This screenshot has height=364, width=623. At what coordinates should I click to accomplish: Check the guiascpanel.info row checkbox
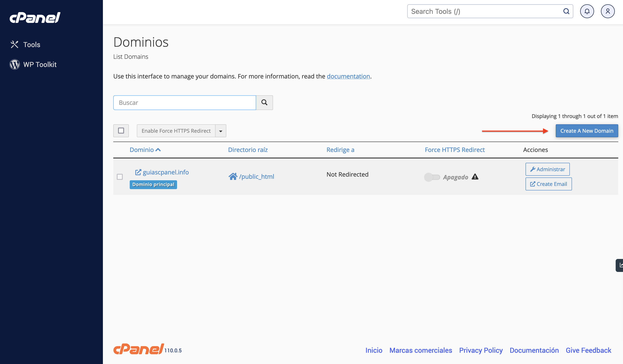tap(120, 177)
